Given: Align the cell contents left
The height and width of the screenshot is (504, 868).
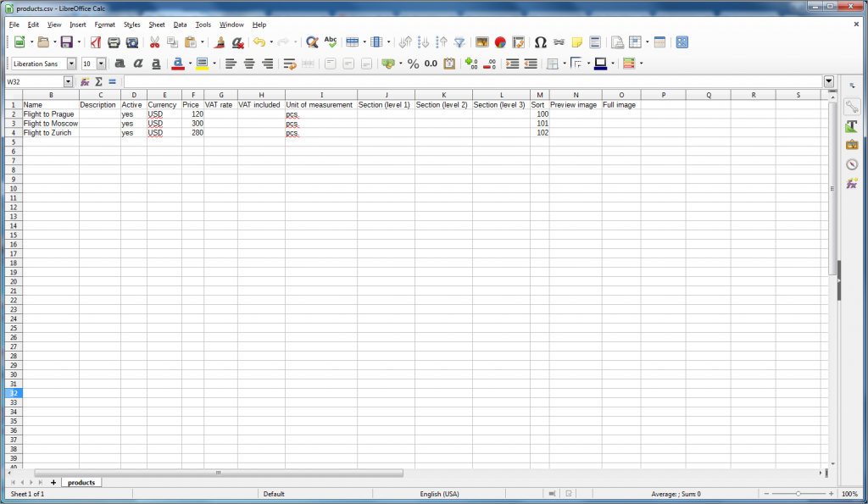Looking at the screenshot, I should coord(231,64).
